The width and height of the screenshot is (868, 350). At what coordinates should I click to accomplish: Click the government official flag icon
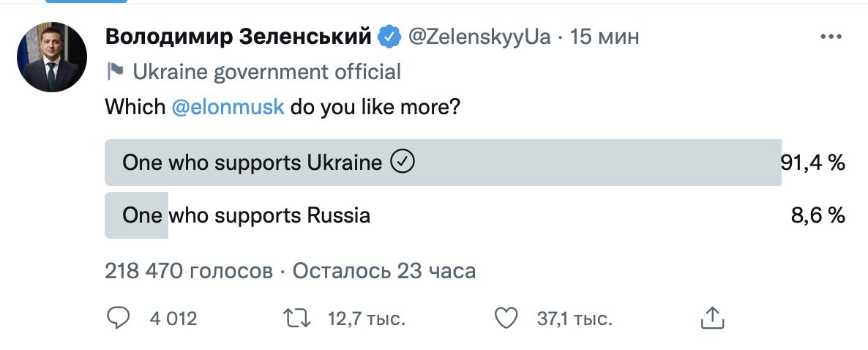(115, 71)
